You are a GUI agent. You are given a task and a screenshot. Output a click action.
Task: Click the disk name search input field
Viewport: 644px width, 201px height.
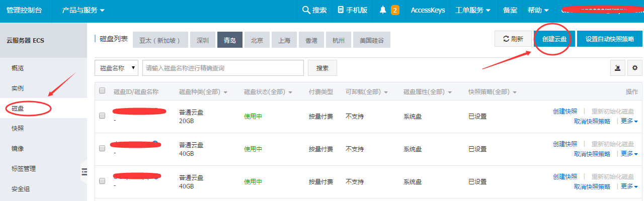click(x=223, y=68)
